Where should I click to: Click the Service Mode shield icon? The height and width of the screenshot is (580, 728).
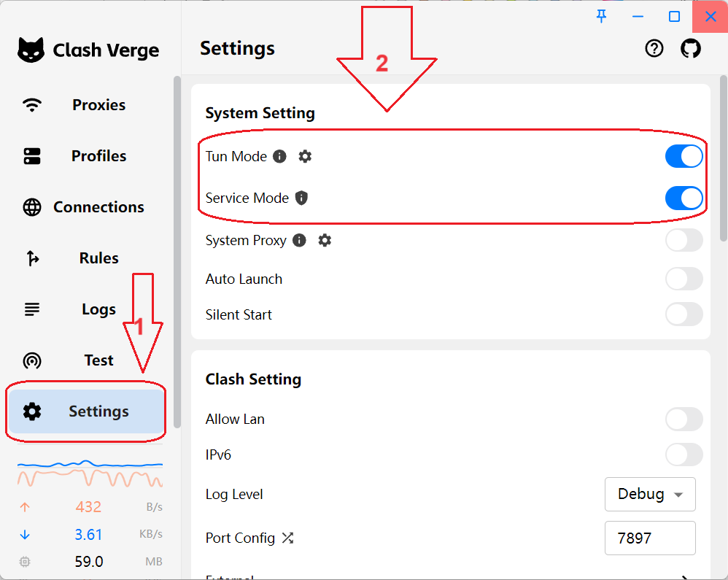[x=301, y=198]
